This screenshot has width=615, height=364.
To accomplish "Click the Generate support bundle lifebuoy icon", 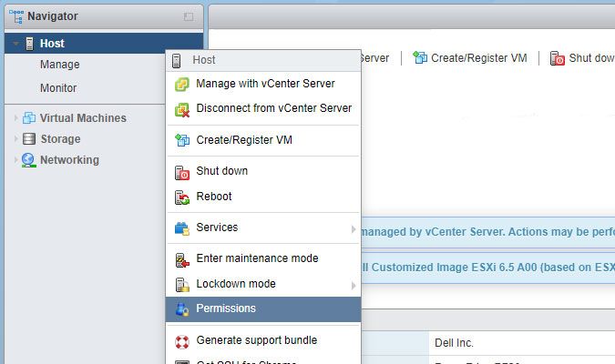I will pos(181,340).
